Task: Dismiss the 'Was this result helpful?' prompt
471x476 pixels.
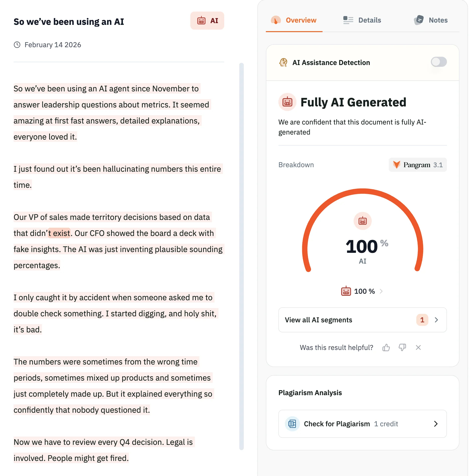Action: tap(418, 347)
